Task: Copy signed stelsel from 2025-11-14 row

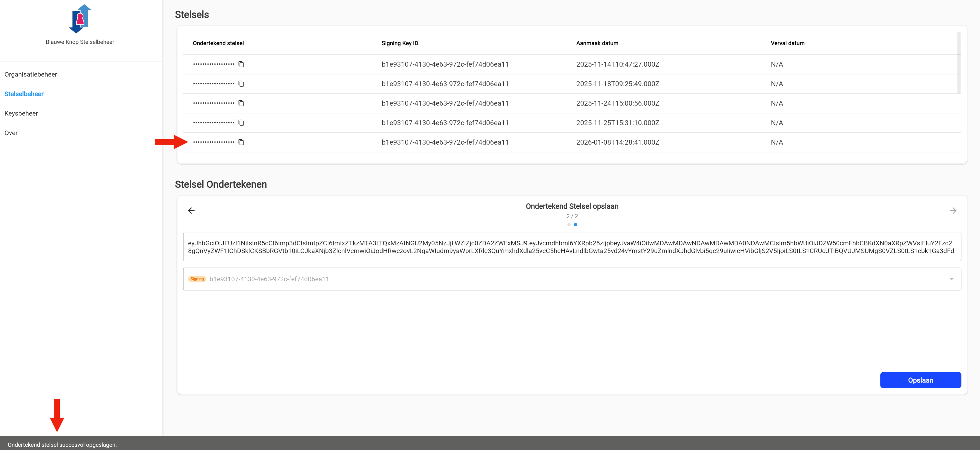Action: click(241, 64)
